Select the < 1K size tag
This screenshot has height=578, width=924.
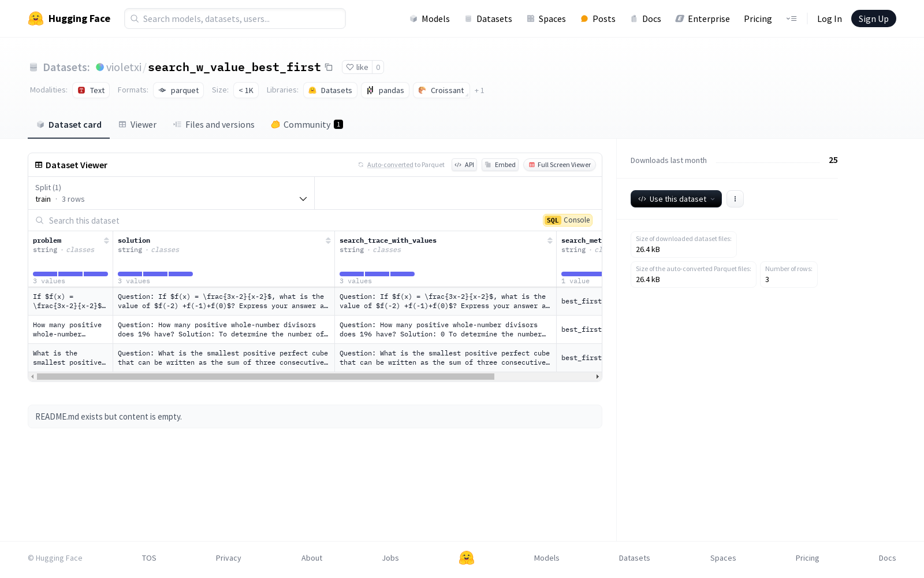[246, 90]
